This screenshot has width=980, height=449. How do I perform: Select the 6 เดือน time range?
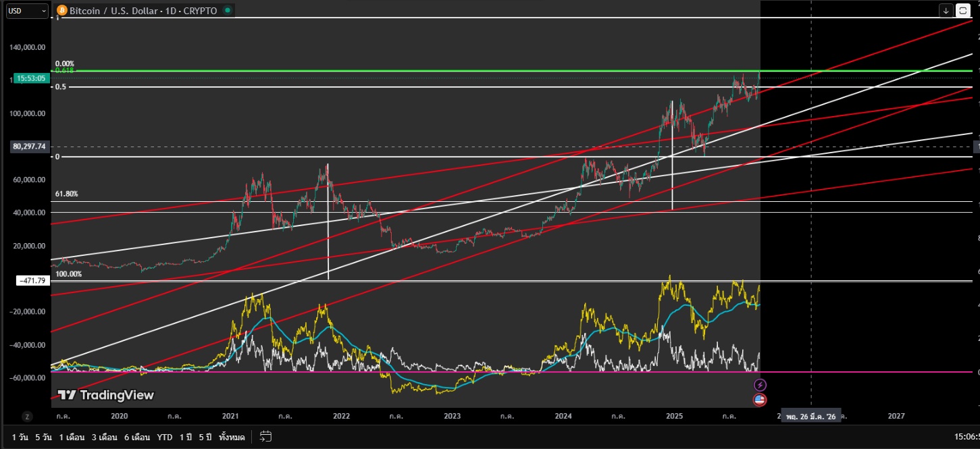pos(136,438)
